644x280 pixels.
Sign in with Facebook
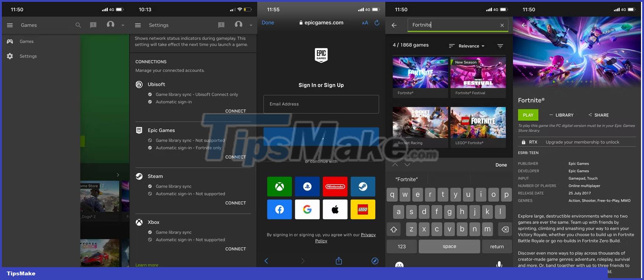pos(279,209)
